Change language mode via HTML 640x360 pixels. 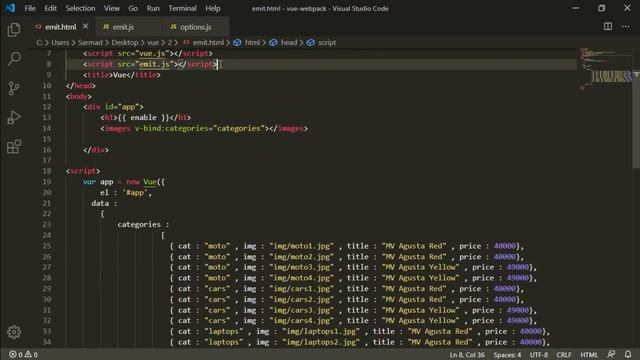[589, 355]
